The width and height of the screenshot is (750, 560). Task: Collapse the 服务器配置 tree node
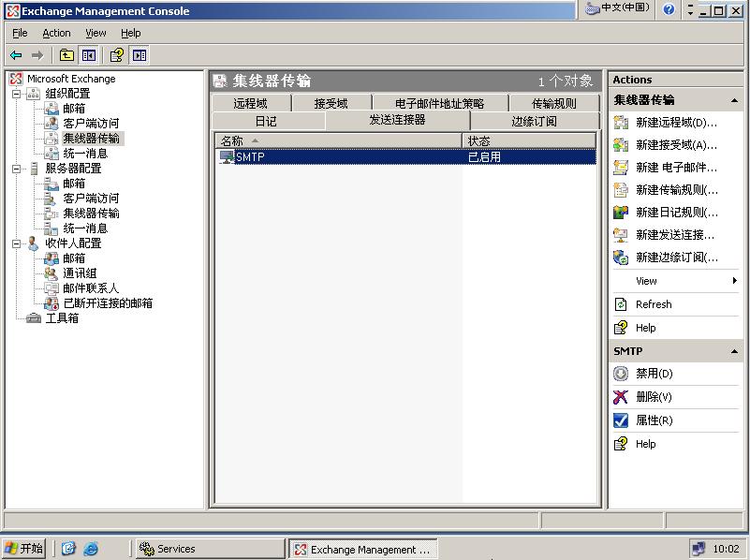click(x=16, y=169)
